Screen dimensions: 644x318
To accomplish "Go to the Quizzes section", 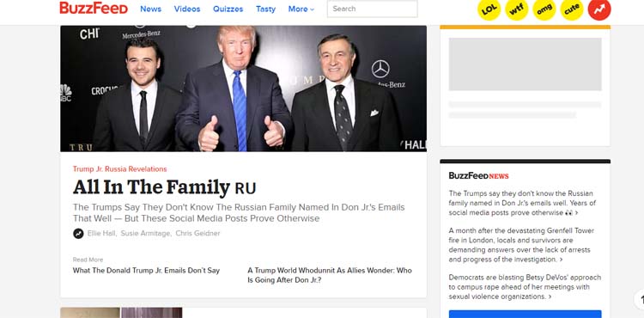I will click(228, 9).
